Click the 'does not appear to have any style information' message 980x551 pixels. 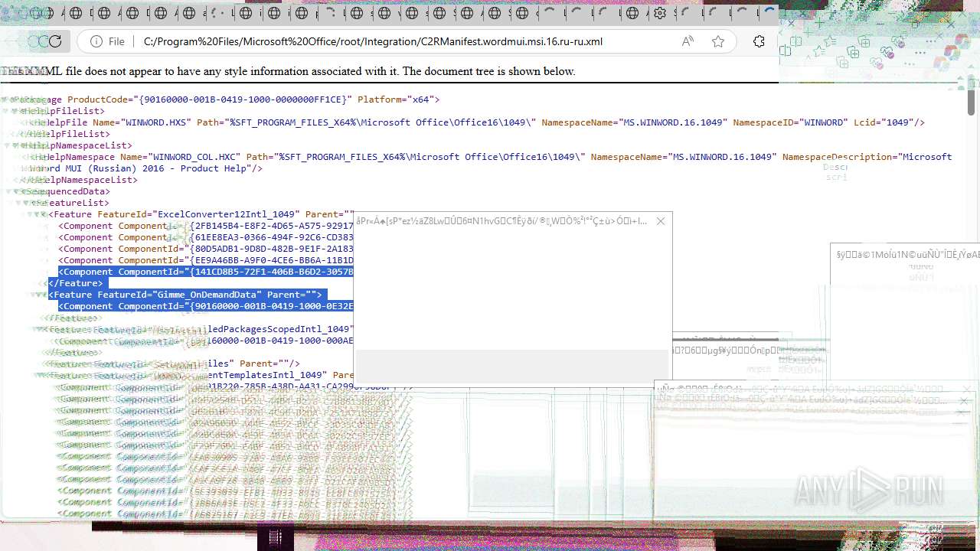coord(289,71)
